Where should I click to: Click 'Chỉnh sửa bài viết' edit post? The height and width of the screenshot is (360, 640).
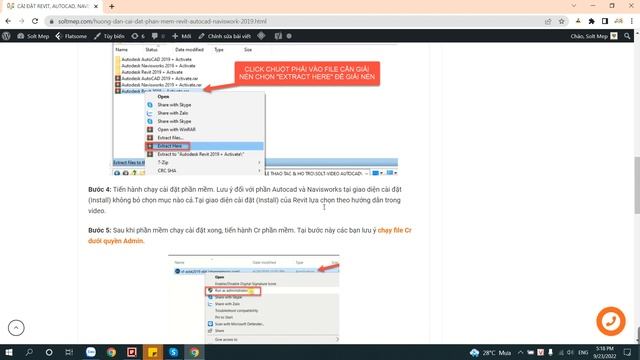point(224,36)
